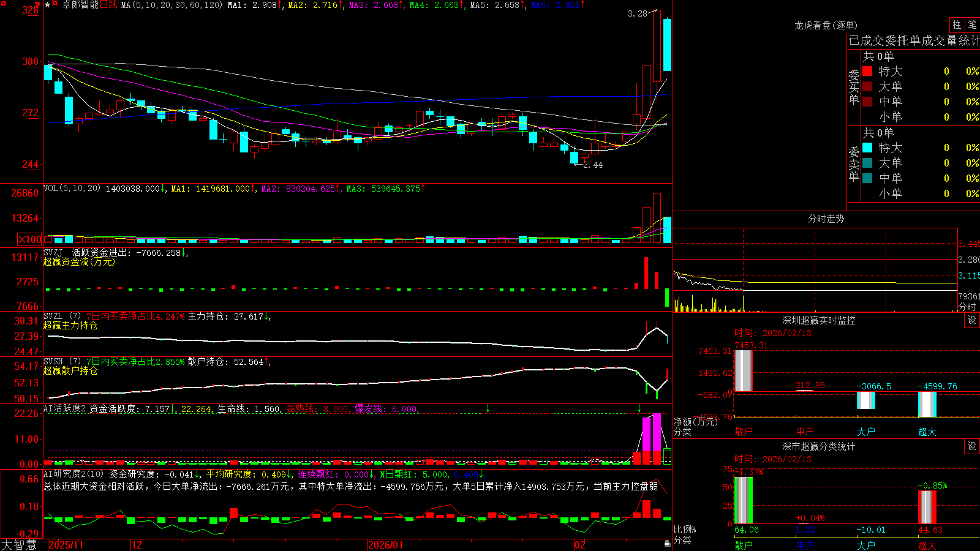
Task: Click the 3.28 high price label
Action: [x=638, y=13]
